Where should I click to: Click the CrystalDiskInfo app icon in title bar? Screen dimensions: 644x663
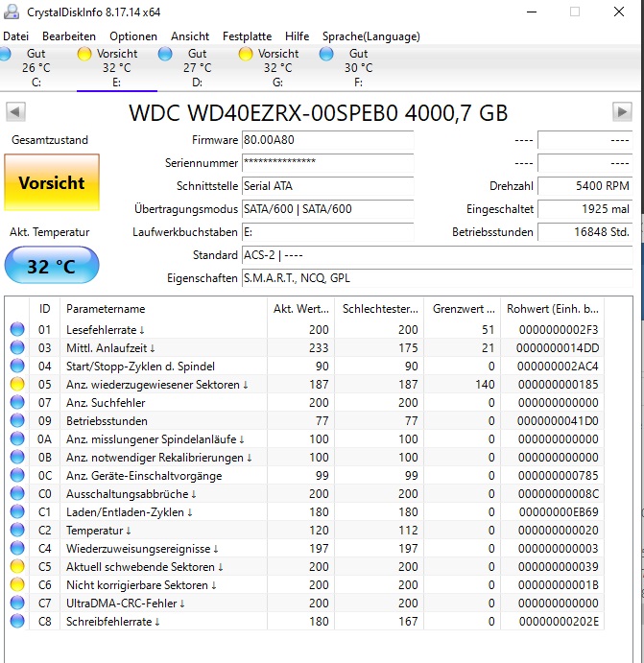tap(12, 12)
